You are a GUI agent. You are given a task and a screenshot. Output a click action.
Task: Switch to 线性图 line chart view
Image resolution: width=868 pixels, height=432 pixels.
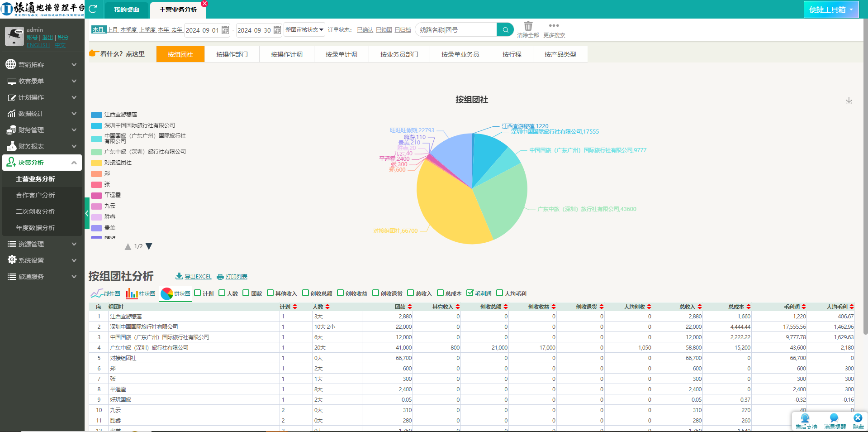coord(105,293)
